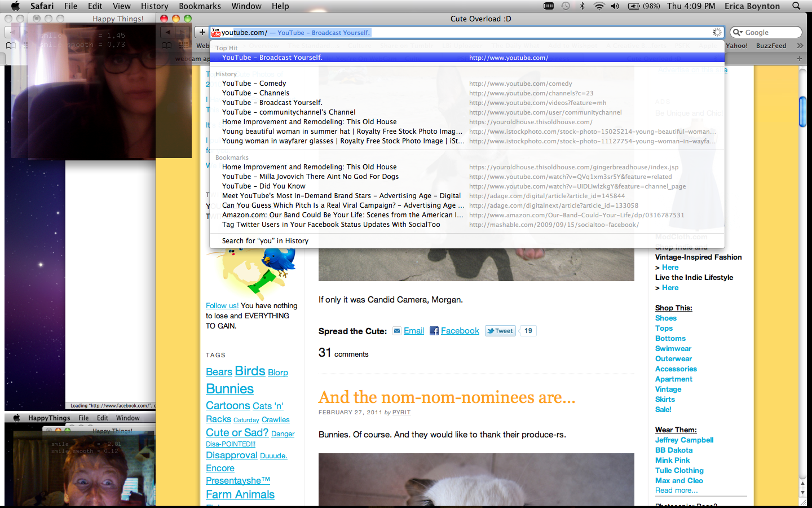The height and width of the screenshot is (508, 812).
Task: Select the top hit YouTube – Broadcast Yourself.
Action: click(x=467, y=58)
